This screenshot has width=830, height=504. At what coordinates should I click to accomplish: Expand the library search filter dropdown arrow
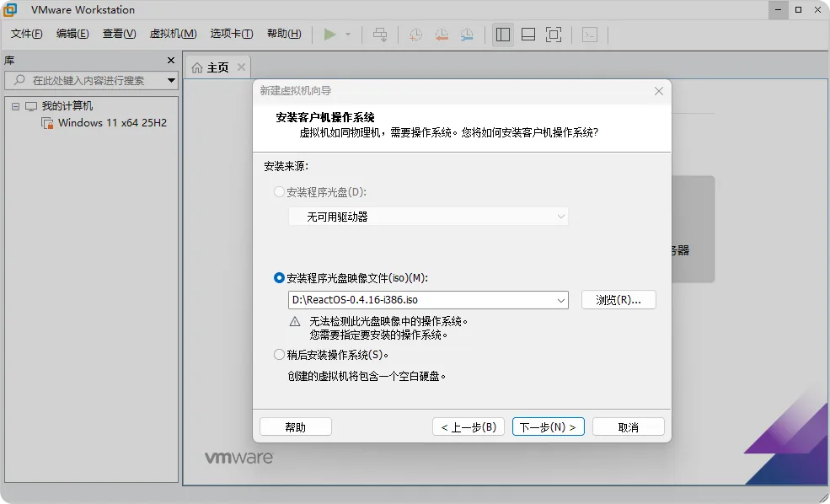pyautogui.click(x=172, y=80)
